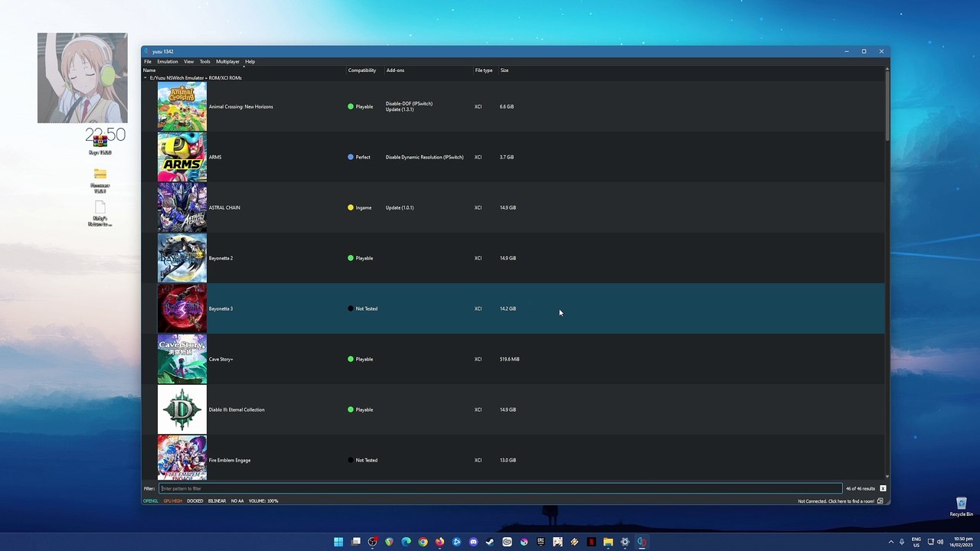Toggle the GPU HIGH accuracy setting
This screenshot has width=980, height=551.
(x=172, y=501)
